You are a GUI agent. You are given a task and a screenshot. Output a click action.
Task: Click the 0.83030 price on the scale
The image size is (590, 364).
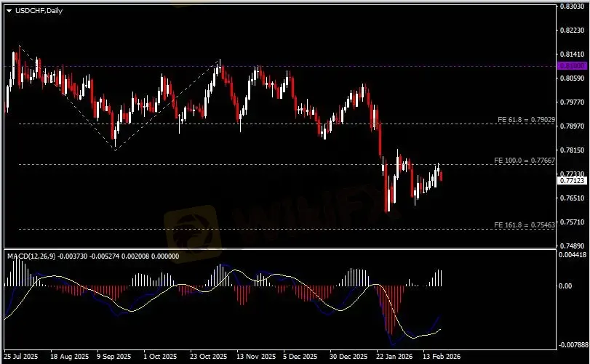(573, 7)
